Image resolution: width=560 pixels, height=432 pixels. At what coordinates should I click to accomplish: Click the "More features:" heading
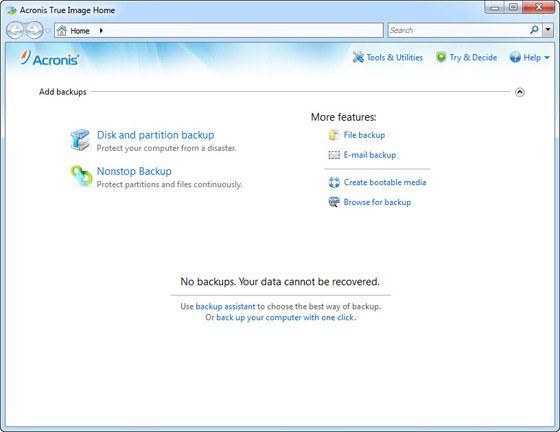pos(344,117)
